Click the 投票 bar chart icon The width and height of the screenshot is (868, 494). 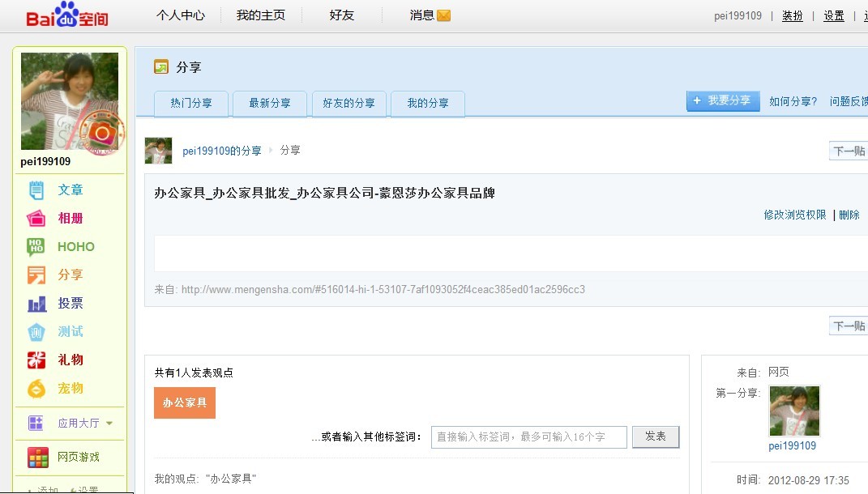click(x=36, y=303)
